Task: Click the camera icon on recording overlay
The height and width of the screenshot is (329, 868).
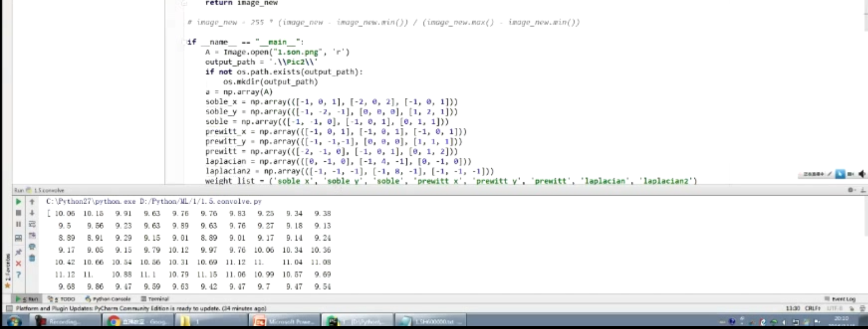Action: pos(851,174)
